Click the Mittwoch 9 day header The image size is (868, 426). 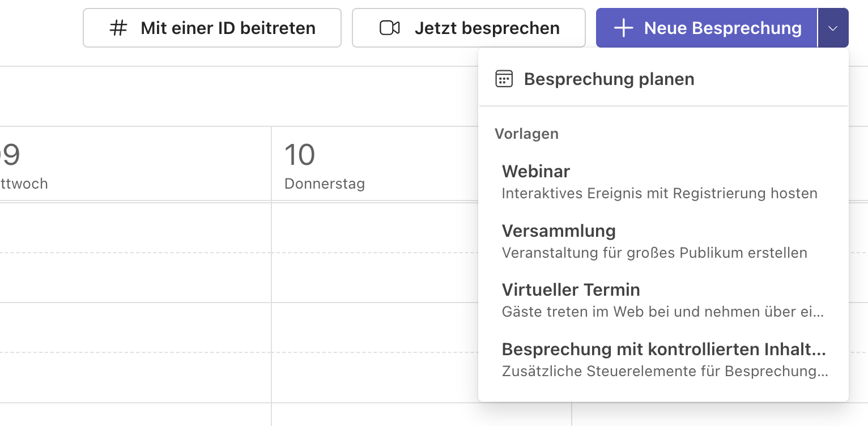[x=135, y=164]
